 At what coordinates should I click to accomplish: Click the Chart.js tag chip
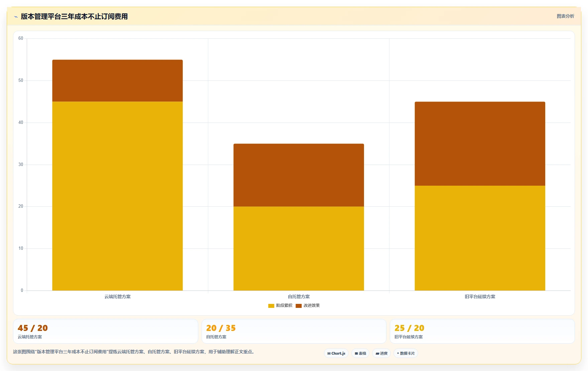336,353
